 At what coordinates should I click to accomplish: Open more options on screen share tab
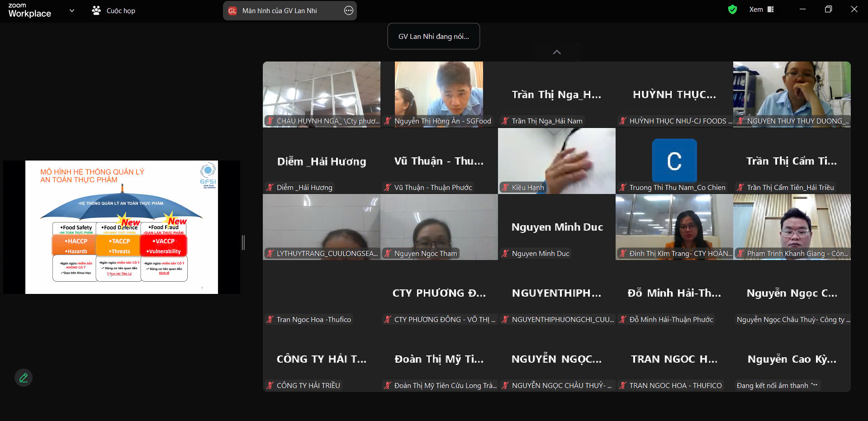point(348,10)
